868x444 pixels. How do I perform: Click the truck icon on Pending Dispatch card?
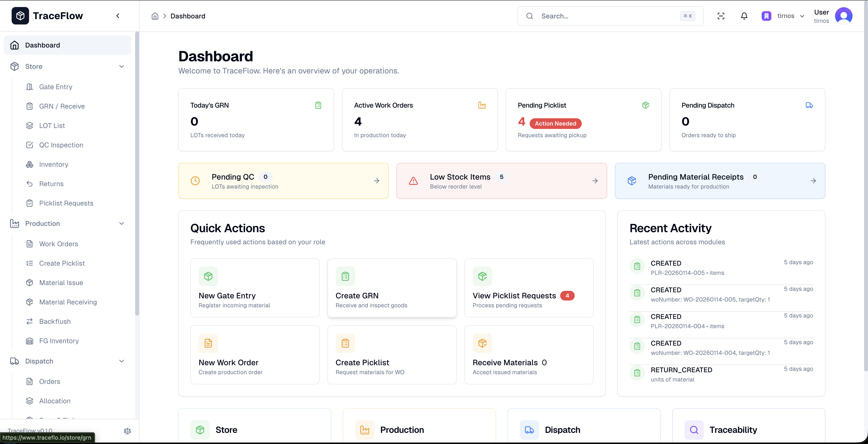pyautogui.click(x=809, y=105)
